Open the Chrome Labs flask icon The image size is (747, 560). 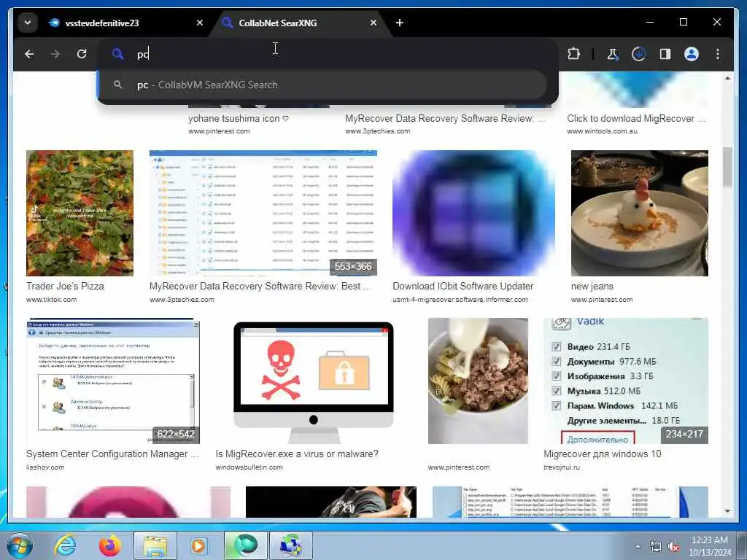613,54
